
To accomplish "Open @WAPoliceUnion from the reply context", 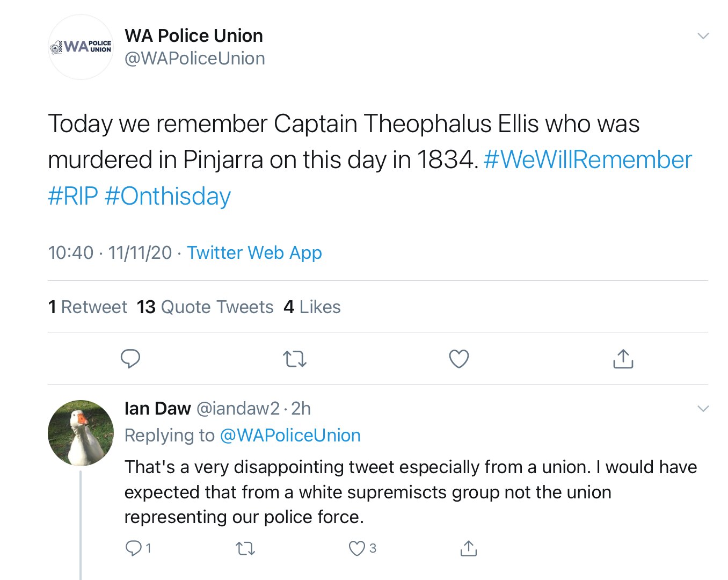I will pos(290,435).
